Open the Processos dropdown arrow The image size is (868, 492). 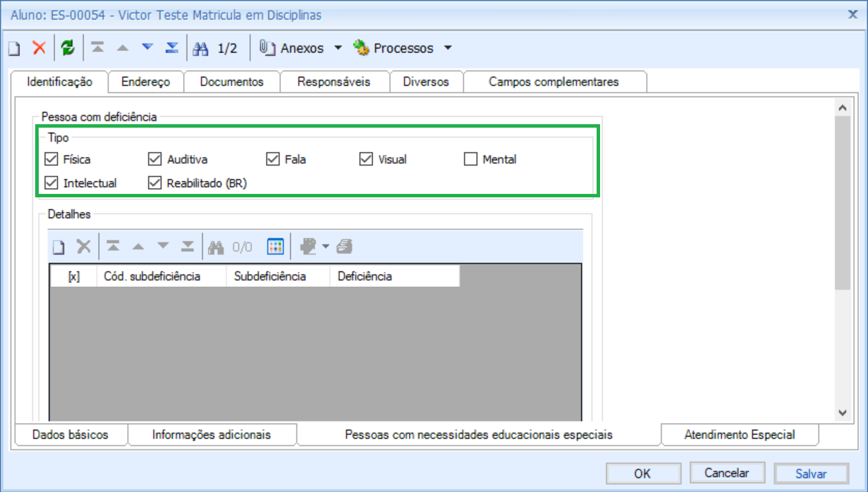click(447, 48)
